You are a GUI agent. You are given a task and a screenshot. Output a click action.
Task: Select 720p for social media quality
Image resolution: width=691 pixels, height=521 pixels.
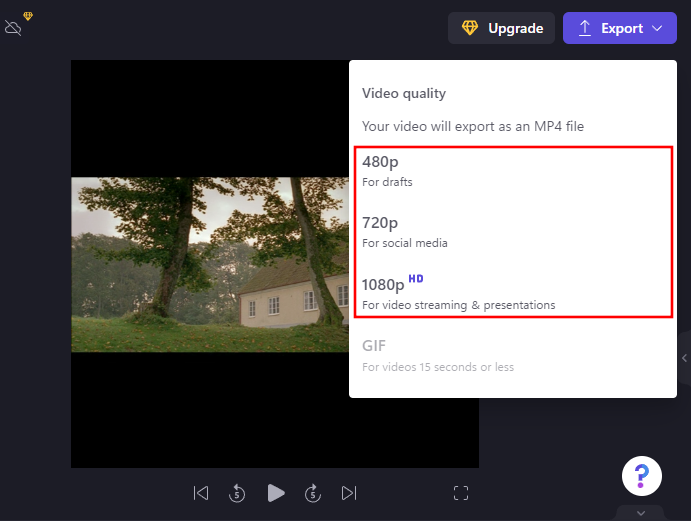click(513, 232)
